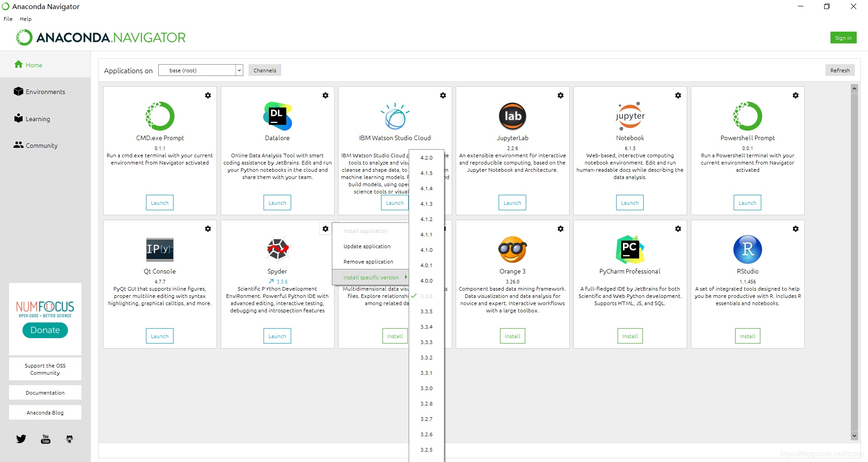Select Update application in context menu
Viewport: 868px width, 462px height.
pyautogui.click(x=371, y=246)
